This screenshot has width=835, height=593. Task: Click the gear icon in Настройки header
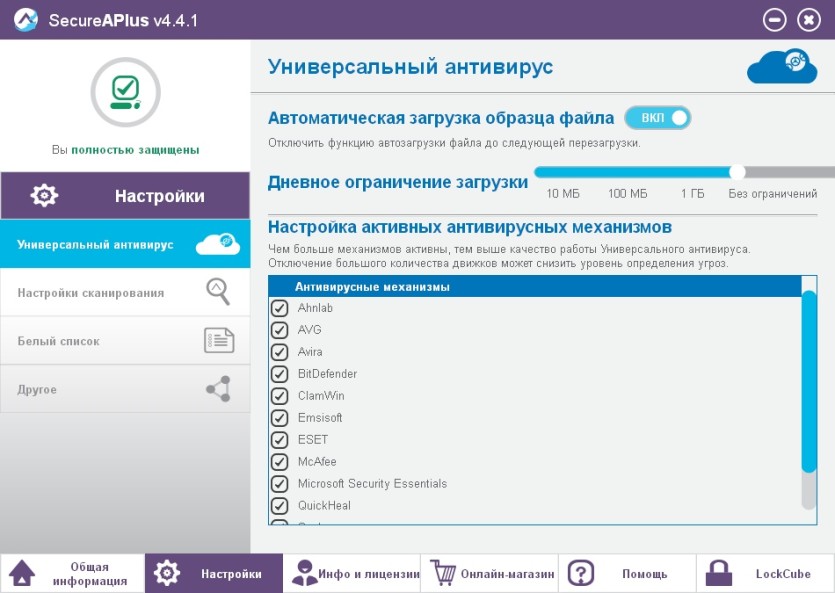coord(44,195)
